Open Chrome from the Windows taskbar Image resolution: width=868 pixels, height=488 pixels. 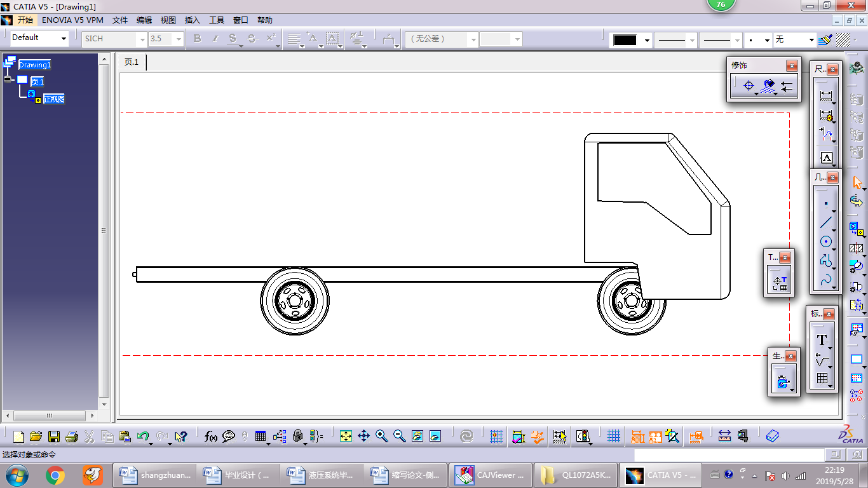pyautogui.click(x=55, y=475)
